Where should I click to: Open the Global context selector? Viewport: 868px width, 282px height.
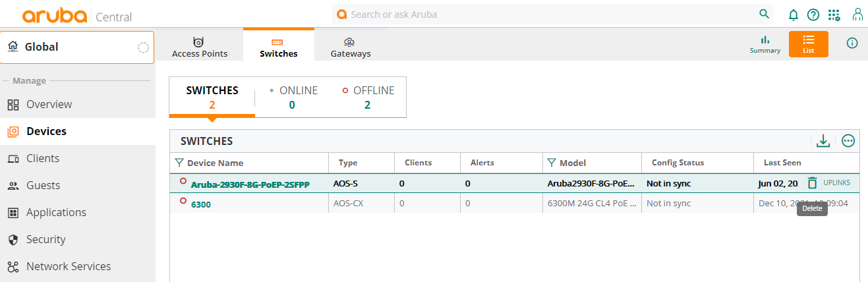point(77,47)
